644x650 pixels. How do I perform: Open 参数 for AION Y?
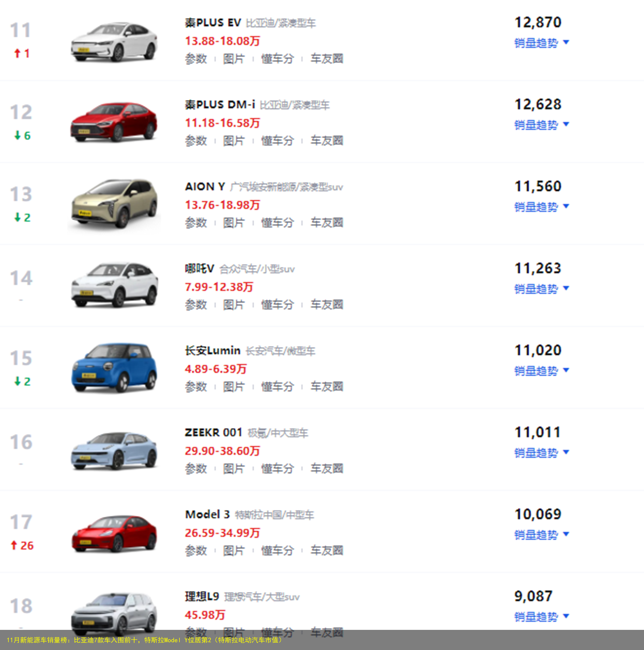[196, 223]
